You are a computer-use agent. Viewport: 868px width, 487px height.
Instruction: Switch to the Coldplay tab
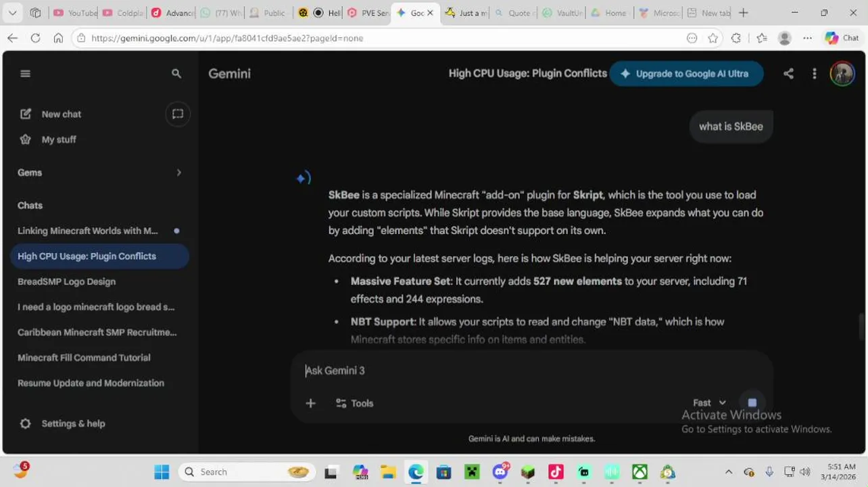click(x=123, y=13)
